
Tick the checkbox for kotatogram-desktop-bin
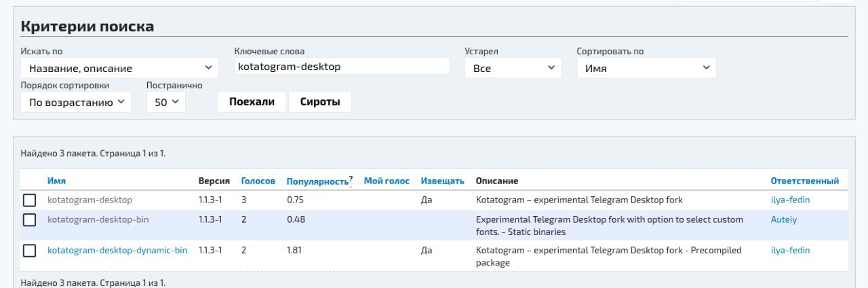[29, 220]
